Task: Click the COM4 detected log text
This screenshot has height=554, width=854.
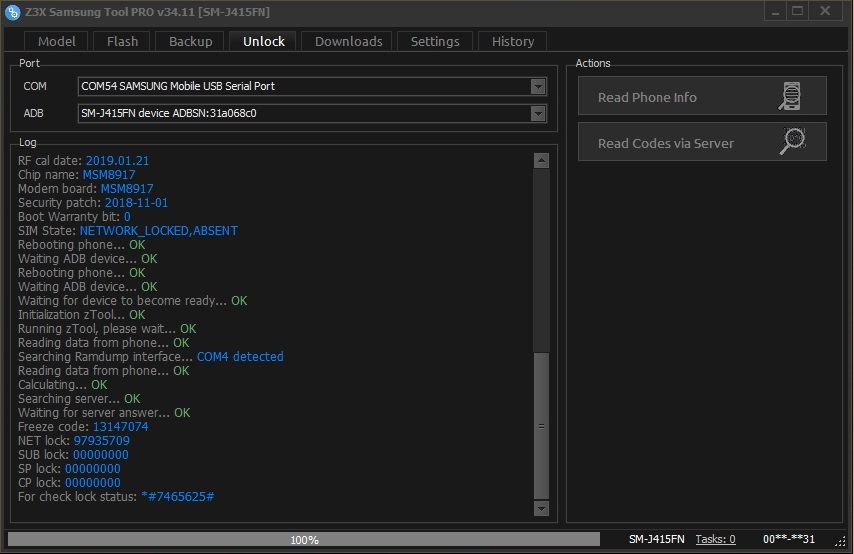Action: coord(240,357)
